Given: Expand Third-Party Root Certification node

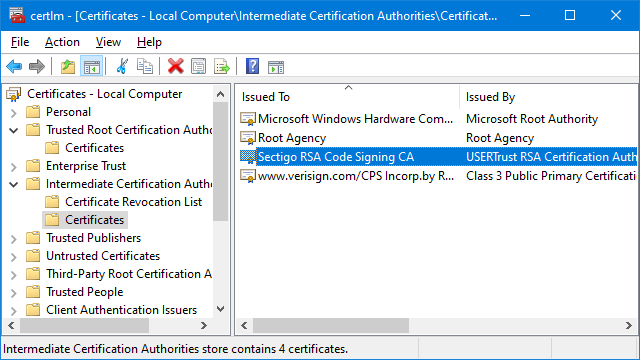Looking at the screenshot, I should [13, 275].
